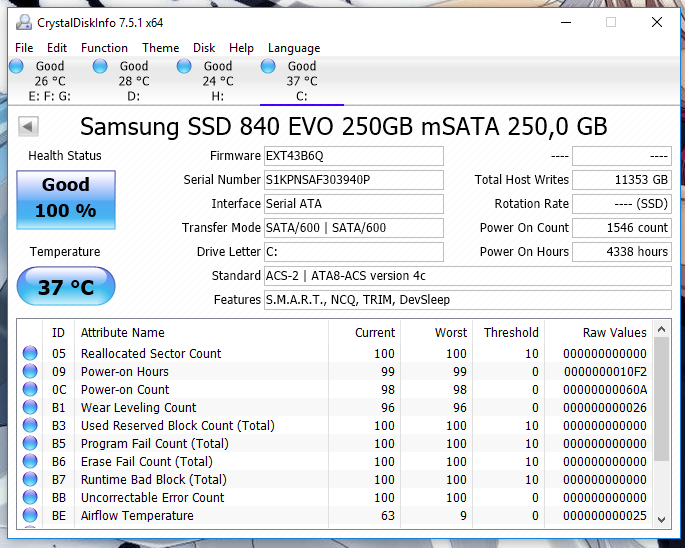This screenshot has width=685, height=548.
Task: Close the CrystalDiskInfo window
Action: [x=657, y=22]
